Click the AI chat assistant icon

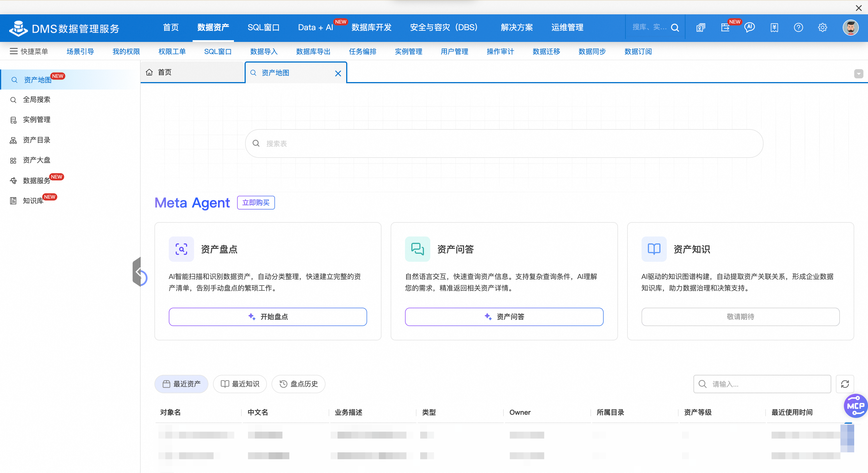[x=749, y=28]
